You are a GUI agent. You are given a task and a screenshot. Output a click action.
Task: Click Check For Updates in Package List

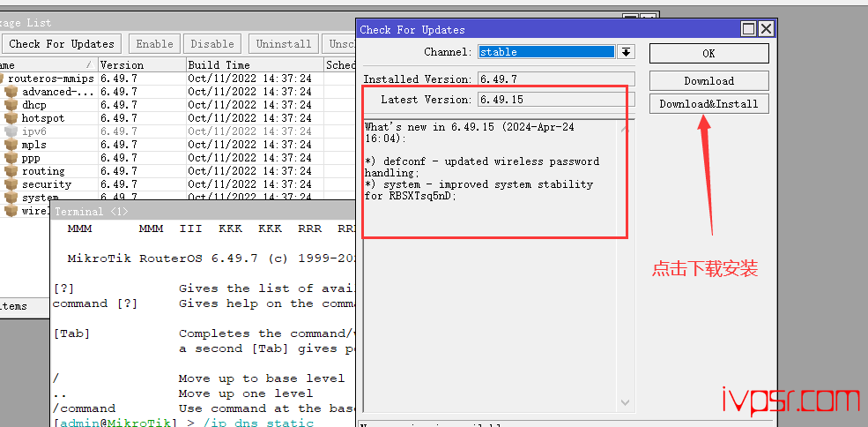[62, 44]
